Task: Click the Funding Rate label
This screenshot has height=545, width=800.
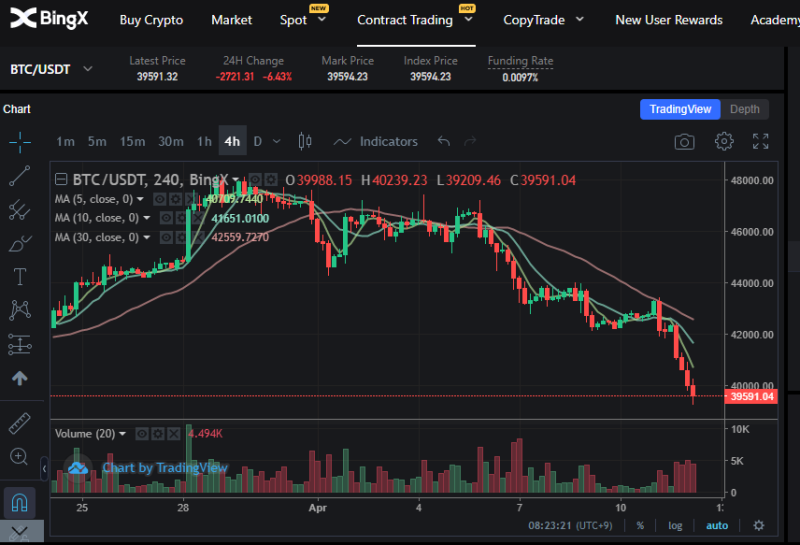Action: point(520,61)
